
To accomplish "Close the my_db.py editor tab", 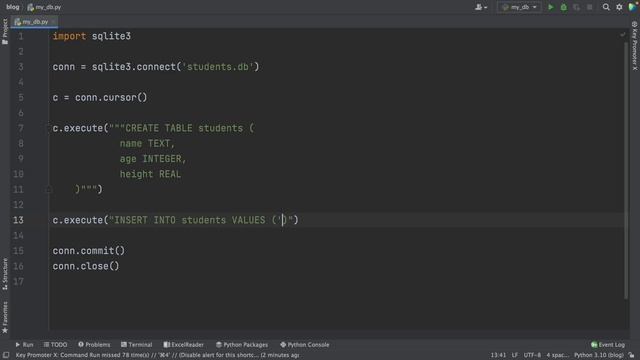I will point(54,22).
